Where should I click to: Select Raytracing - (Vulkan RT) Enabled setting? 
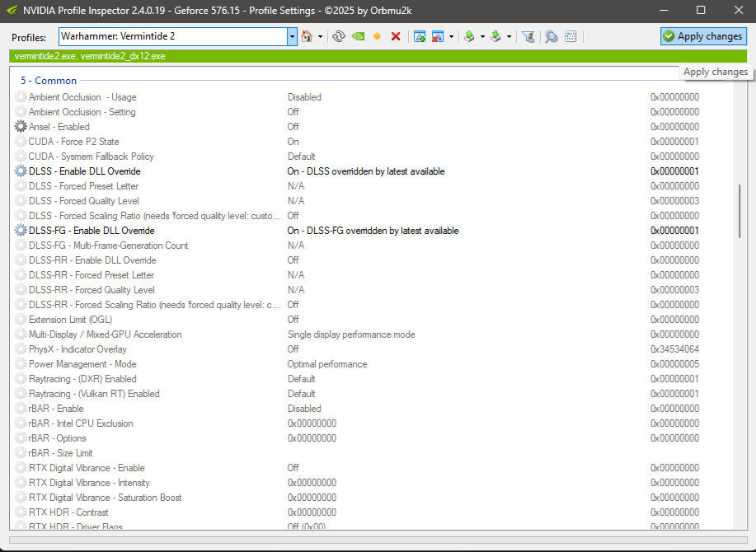(x=371, y=394)
